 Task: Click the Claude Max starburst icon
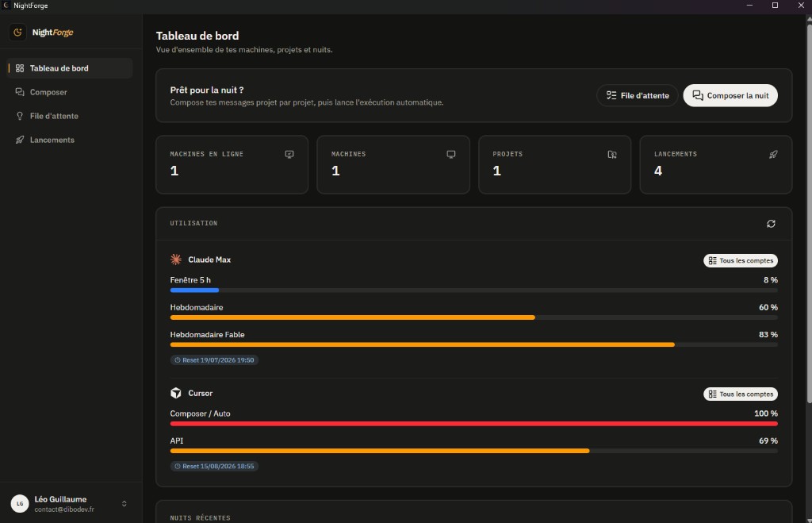[x=176, y=260]
